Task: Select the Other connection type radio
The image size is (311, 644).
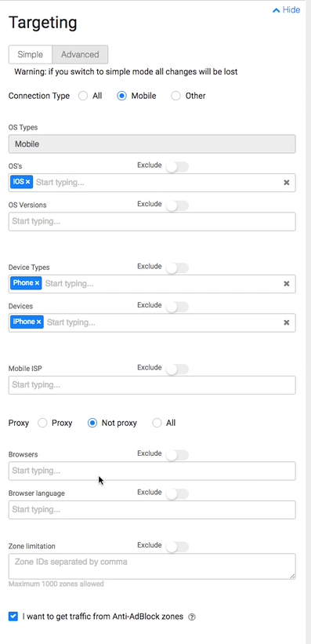Action: (176, 96)
